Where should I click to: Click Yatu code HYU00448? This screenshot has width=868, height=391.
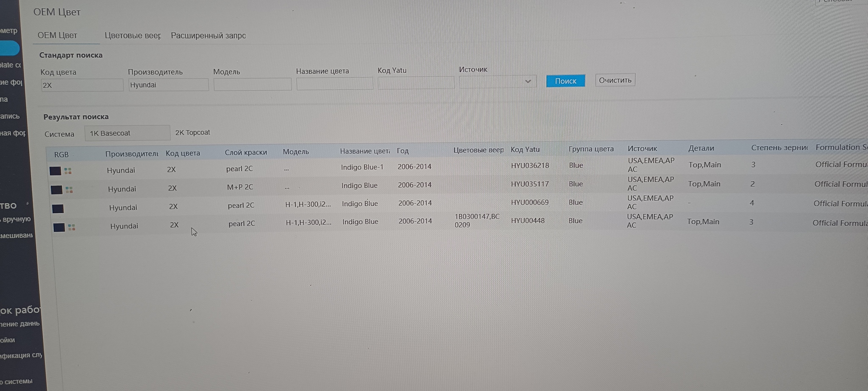(x=528, y=221)
